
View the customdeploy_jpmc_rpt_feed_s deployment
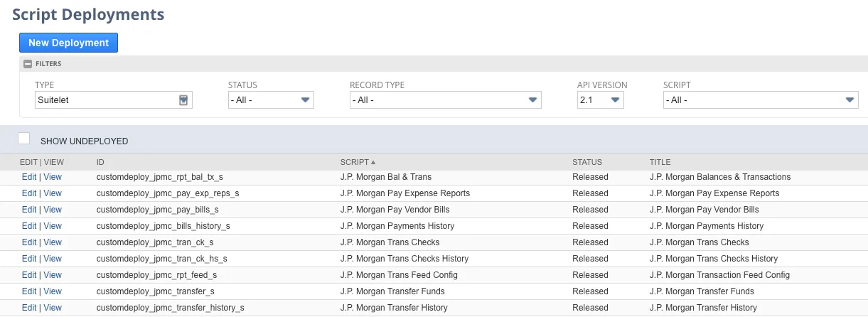point(53,275)
